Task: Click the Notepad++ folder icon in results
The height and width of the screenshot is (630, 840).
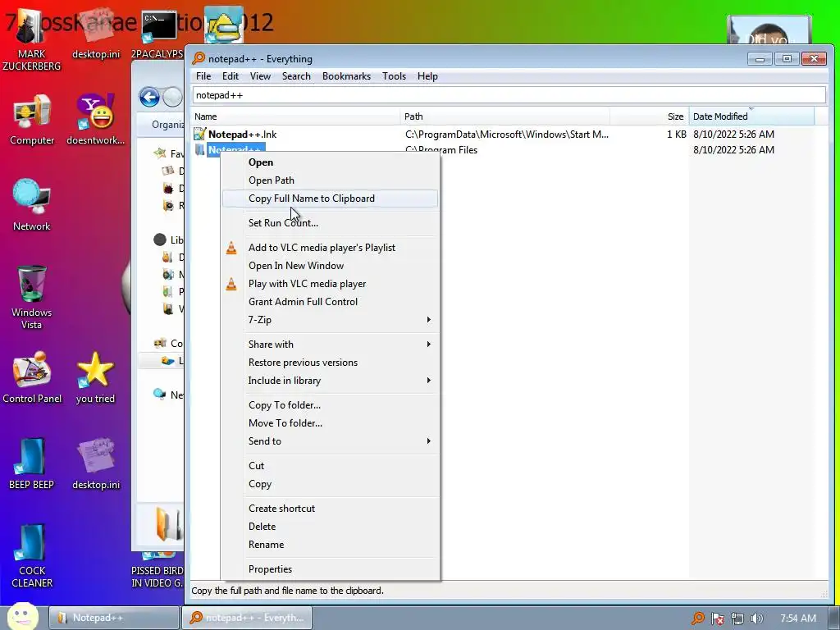Action: click(200, 149)
